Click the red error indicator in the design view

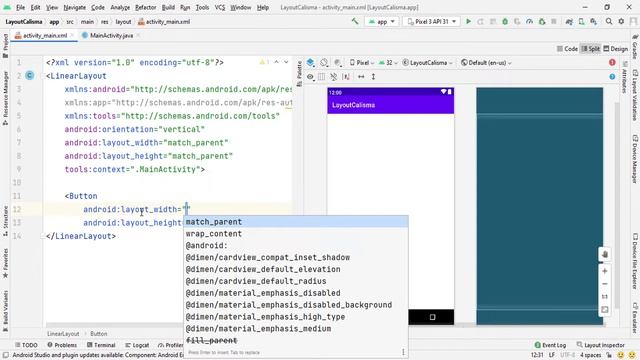click(612, 62)
